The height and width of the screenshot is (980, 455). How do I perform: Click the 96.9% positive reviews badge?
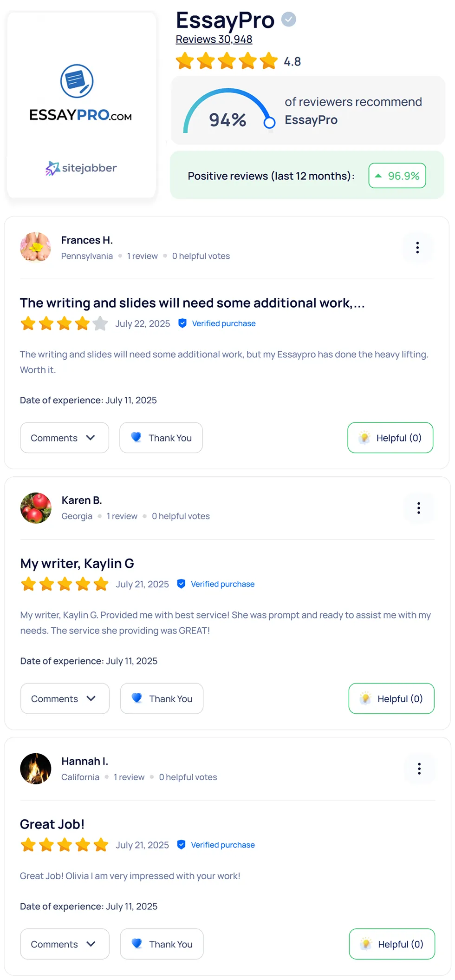(x=397, y=176)
